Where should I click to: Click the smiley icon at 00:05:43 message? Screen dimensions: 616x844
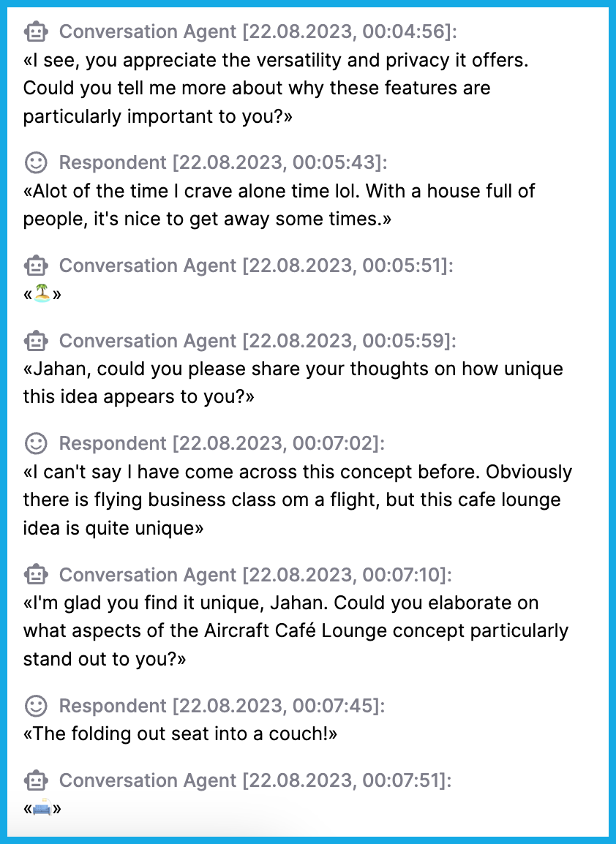pyautogui.click(x=36, y=162)
